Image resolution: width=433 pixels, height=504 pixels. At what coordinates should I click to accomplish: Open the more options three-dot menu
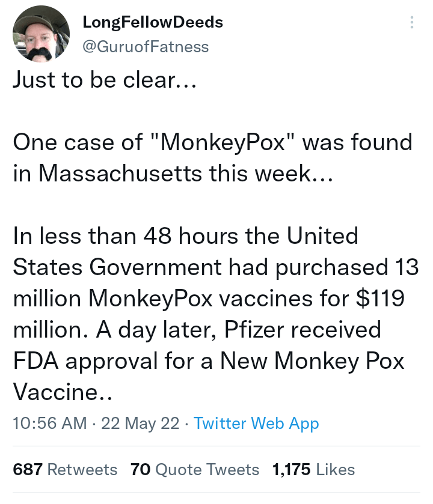click(412, 22)
